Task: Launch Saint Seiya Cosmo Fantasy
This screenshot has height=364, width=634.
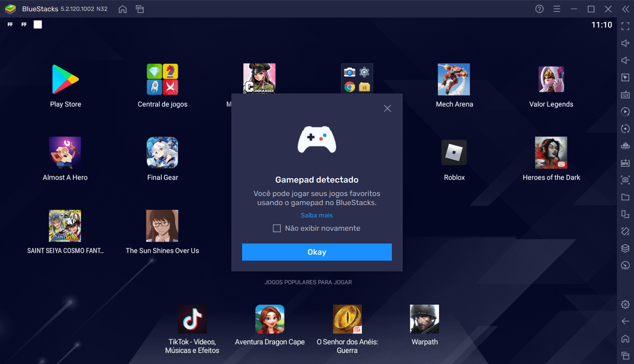Action: 65,226
